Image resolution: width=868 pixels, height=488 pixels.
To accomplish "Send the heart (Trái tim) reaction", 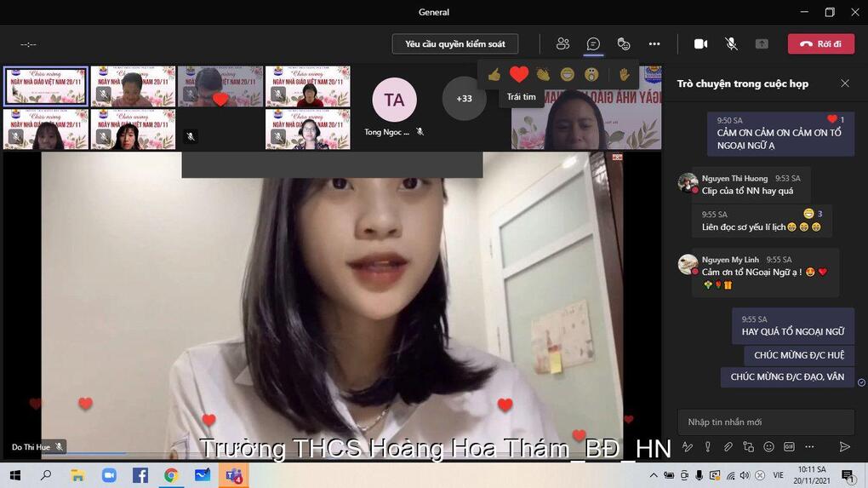I will pyautogui.click(x=519, y=74).
